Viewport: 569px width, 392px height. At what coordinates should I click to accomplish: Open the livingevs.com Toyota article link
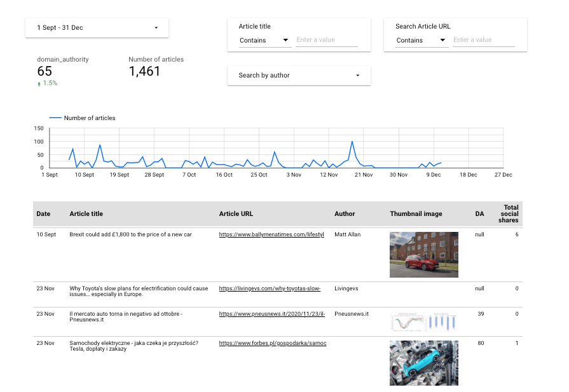click(x=270, y=288)
